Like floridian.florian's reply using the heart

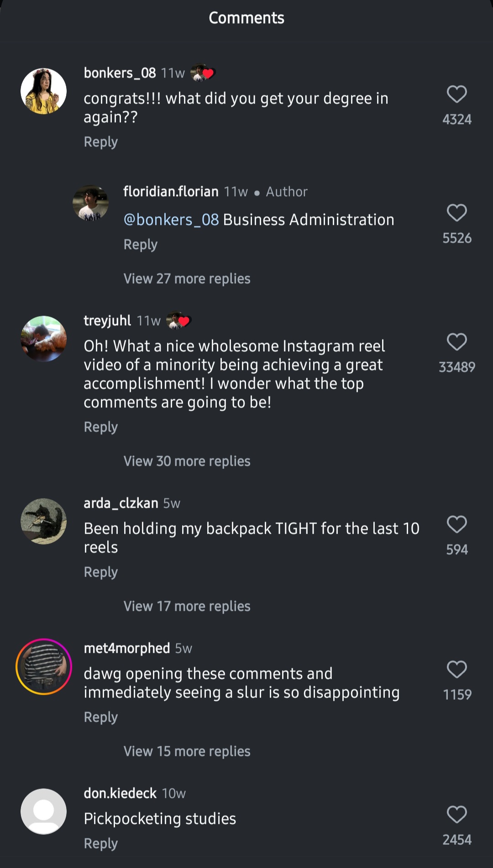coord(457,213)
